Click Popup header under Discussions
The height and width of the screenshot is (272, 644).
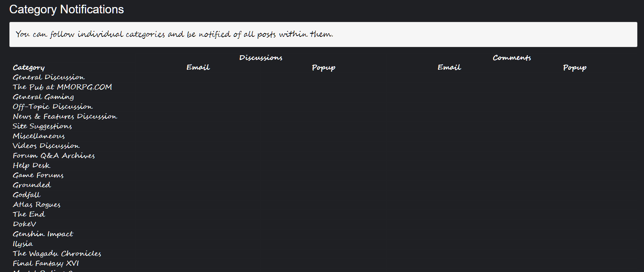tap(324, 67)
